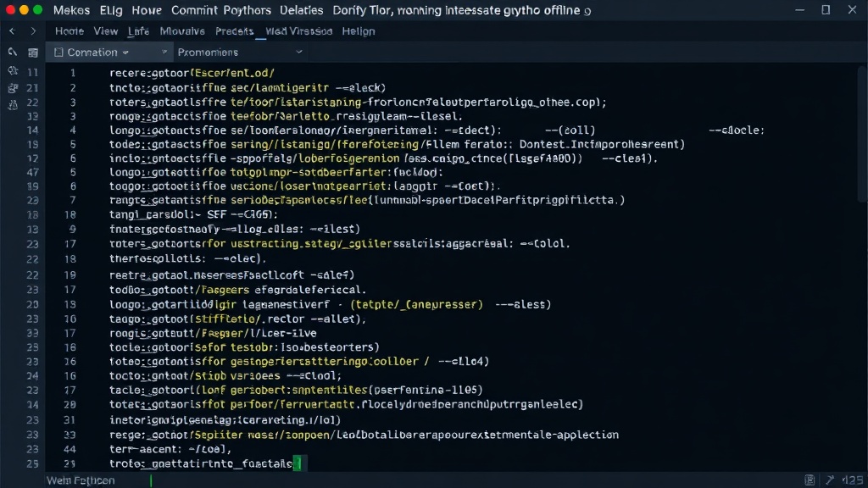Open the Uelaties menu
The image size is (868, 488).
point(301,10)
